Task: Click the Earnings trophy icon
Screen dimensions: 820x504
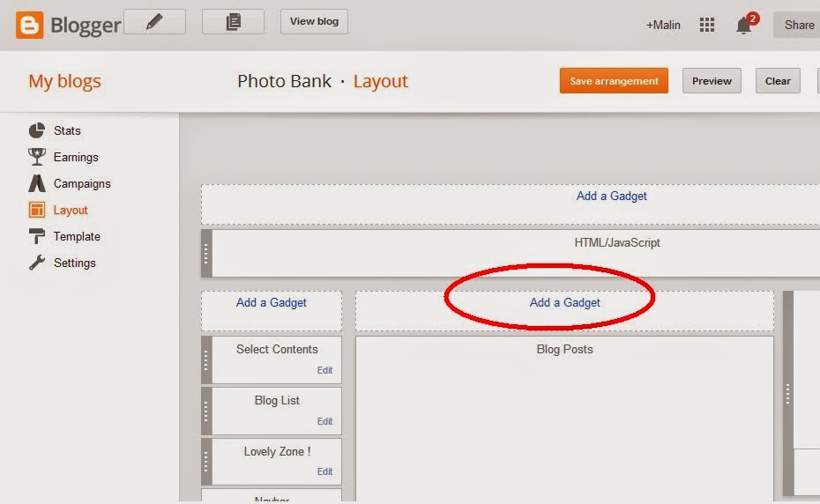Action: 37,157
